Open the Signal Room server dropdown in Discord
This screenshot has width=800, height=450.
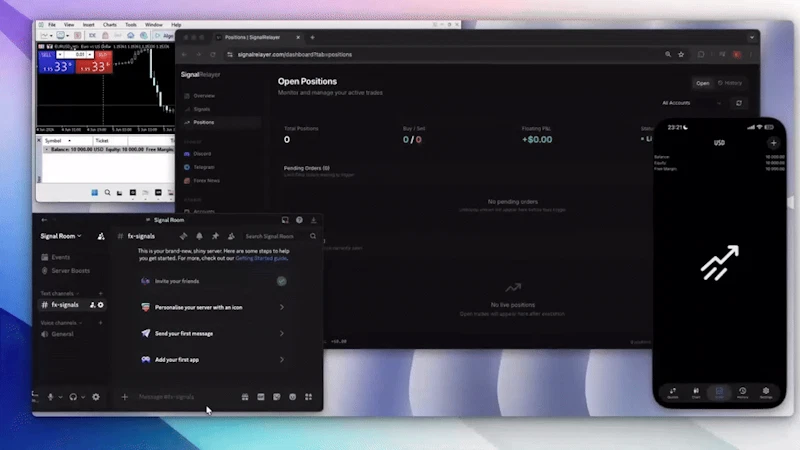coord(61,236)
